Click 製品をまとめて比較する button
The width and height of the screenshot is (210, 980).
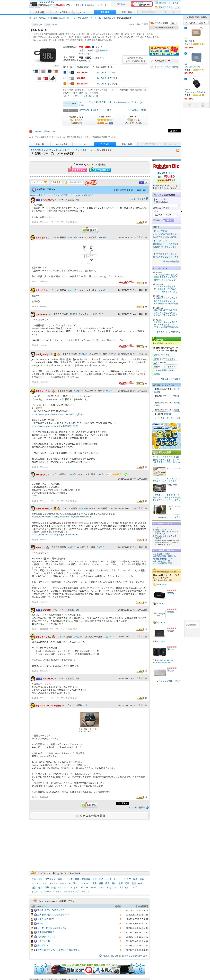197,23
